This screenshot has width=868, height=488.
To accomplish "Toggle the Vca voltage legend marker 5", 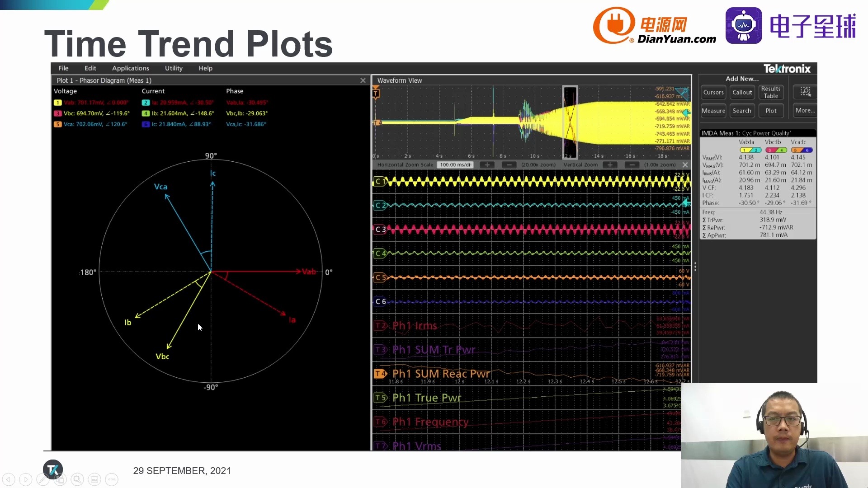I will point(57,124).
